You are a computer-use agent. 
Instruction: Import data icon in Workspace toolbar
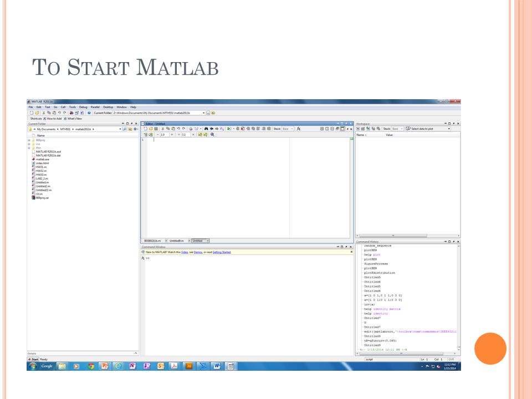click(368, 129)
